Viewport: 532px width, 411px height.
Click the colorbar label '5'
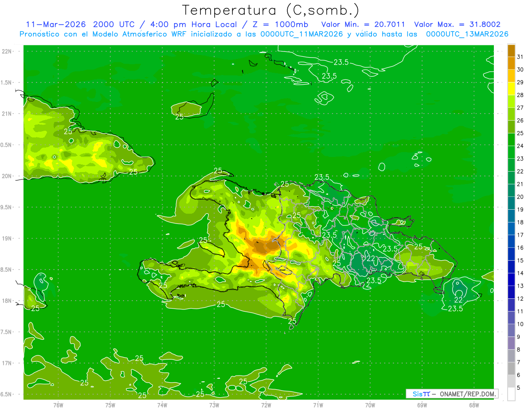(x=519, y=388)
